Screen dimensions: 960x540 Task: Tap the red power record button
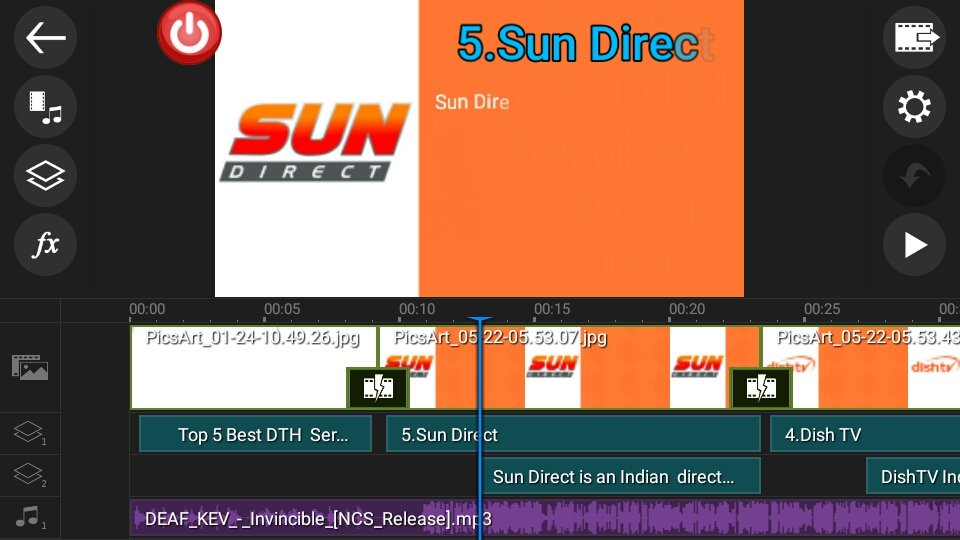pyautogui.click(x=189, y=32)
